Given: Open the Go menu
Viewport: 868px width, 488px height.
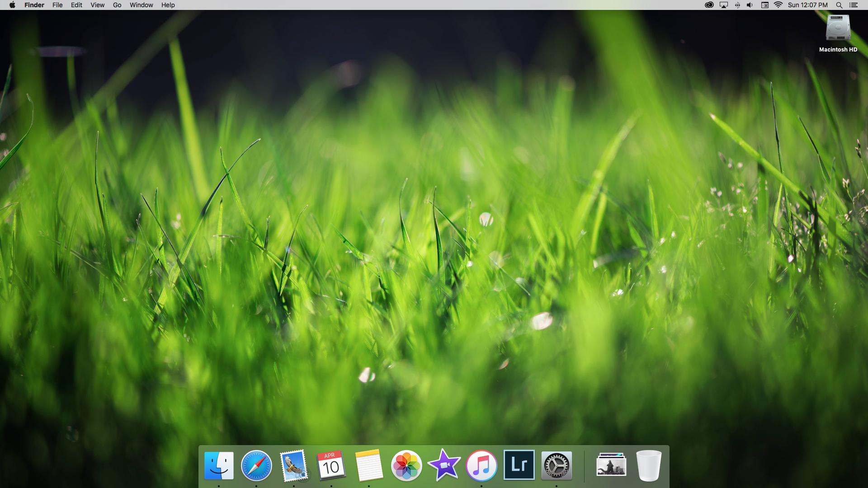Looking at the screenshot, I should tap(117, 5).
